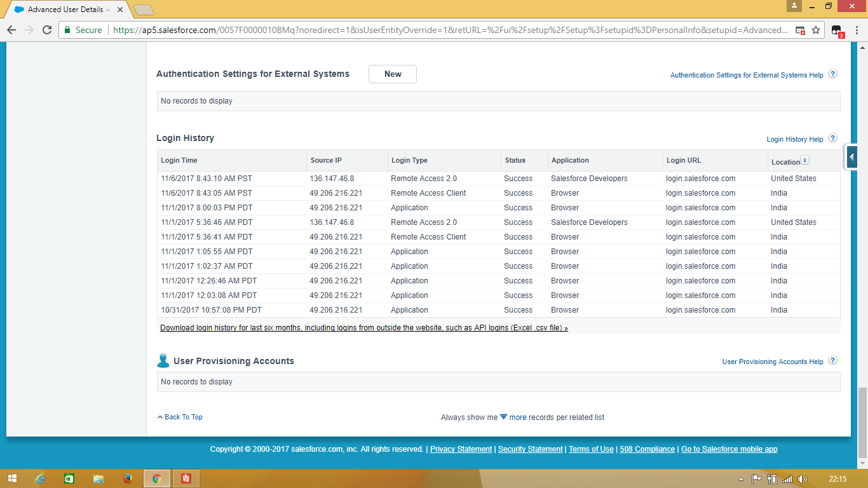The image size is (868, 488).
Task: Open the browser extension with red badge
Action: pyautogui.click(x=837, y=30)
